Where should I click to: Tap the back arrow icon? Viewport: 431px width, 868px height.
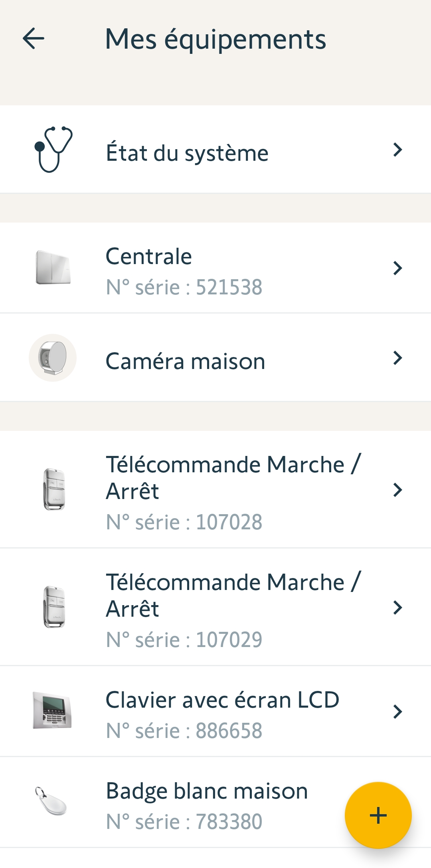pos(34,39)
